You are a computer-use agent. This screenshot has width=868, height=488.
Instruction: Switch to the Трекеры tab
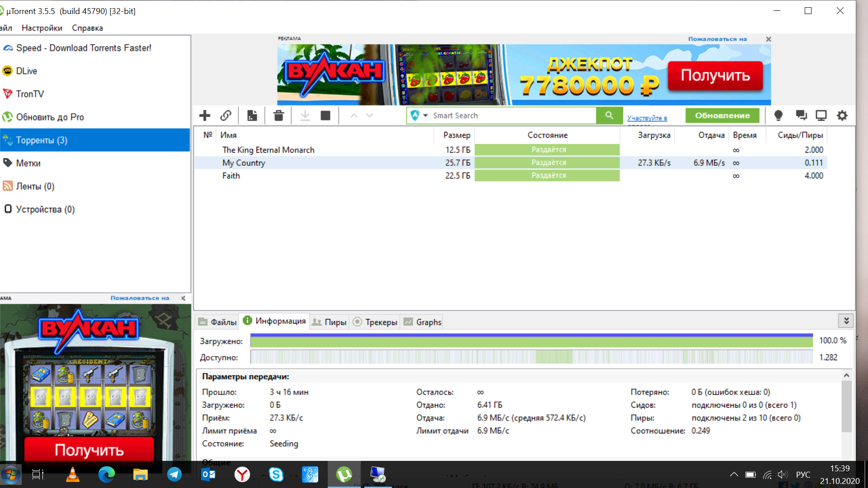point(375,322)
